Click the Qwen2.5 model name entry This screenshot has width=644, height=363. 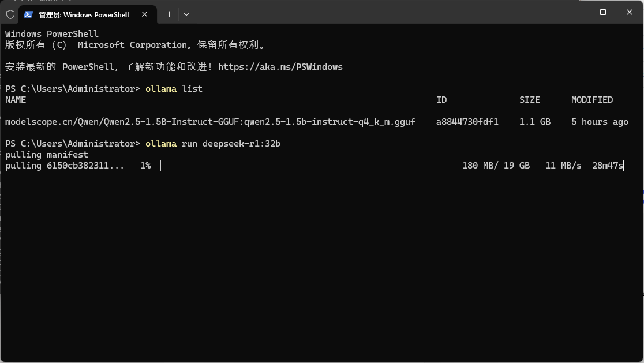click(210, 122)
